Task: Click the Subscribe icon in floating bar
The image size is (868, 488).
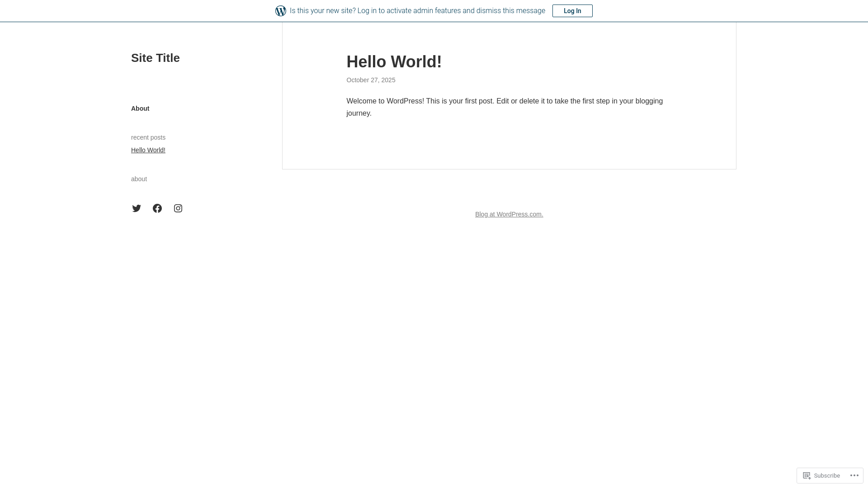Action: pyautogui.click(x=807, y=475)
